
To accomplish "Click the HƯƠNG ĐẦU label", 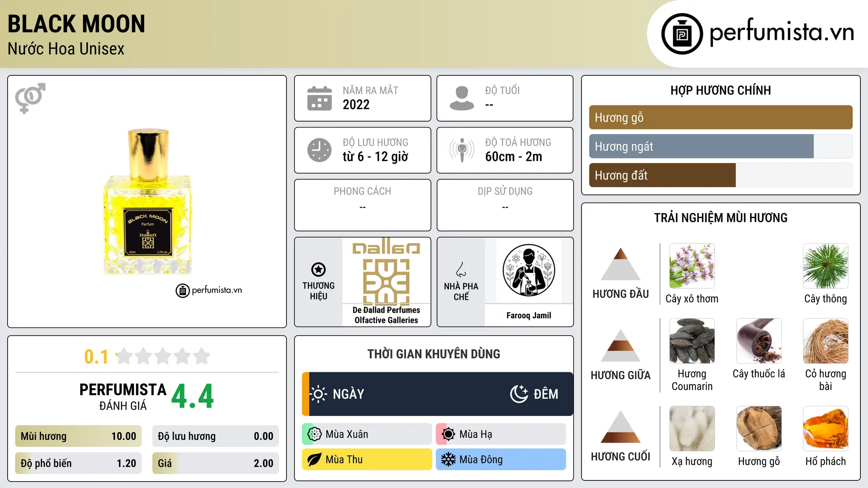I will tap(620, 294).
